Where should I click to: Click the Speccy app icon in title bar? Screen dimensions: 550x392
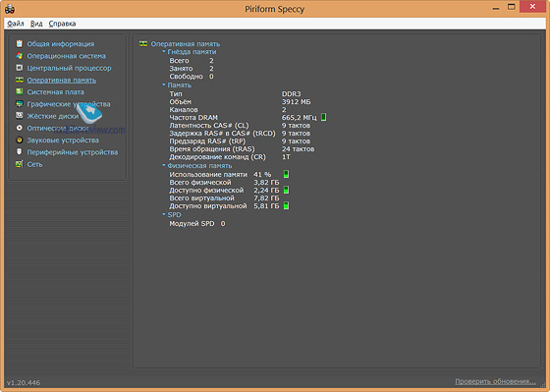(x=10, y=9)
